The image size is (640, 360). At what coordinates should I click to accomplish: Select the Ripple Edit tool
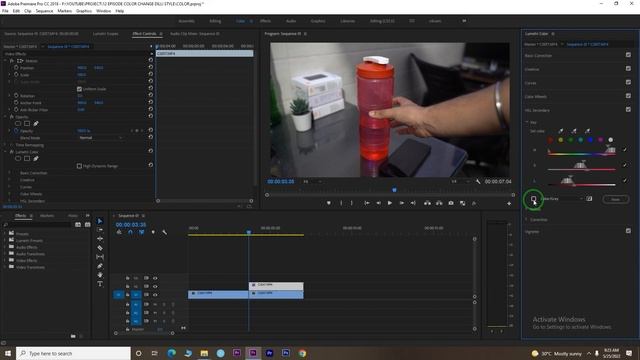[x=100, y=239]
